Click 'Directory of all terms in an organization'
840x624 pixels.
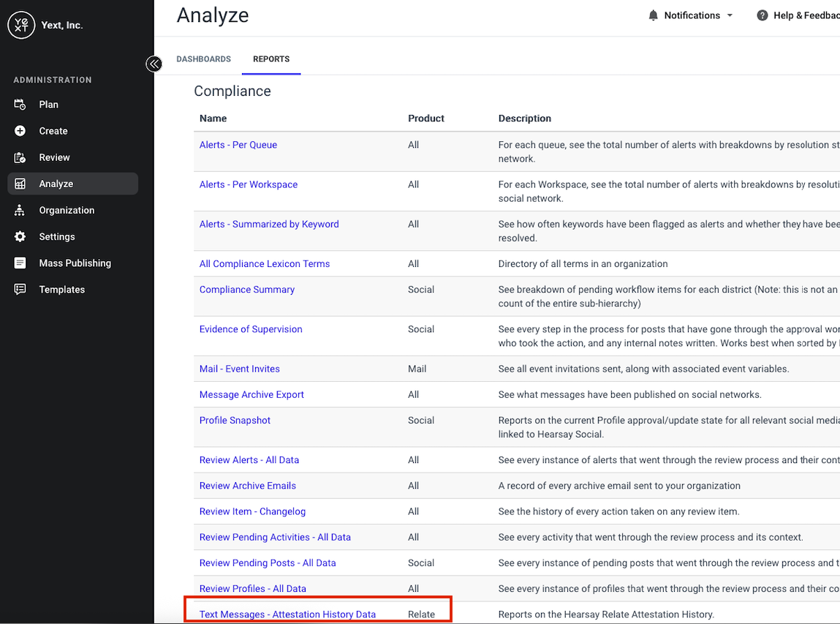coord(583,264)
